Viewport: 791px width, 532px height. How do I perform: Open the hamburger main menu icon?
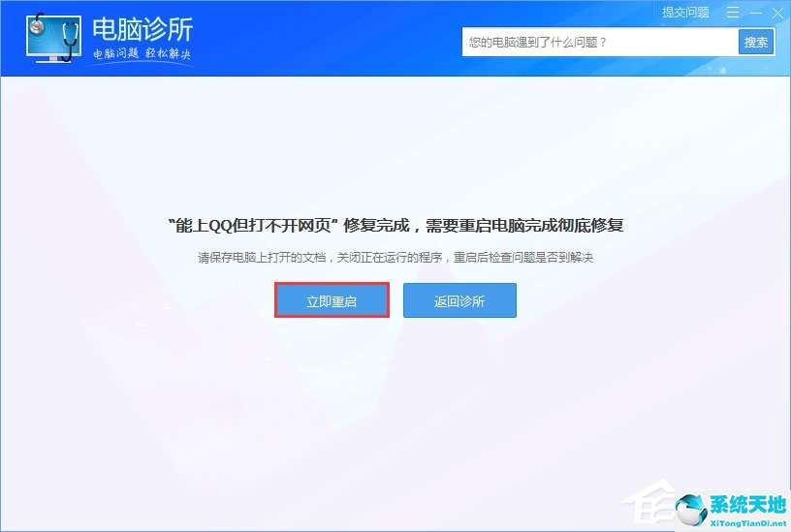pos(733,12)
